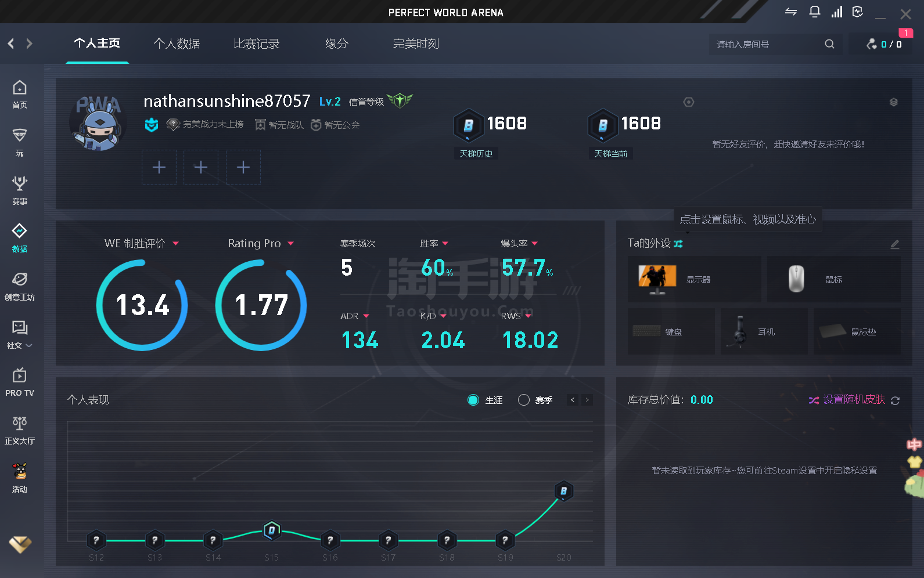The height and width of the screenshot is (578, 924).
Task: Click the 信誉等级 reputation wings badge
Action: pos(400,100)
